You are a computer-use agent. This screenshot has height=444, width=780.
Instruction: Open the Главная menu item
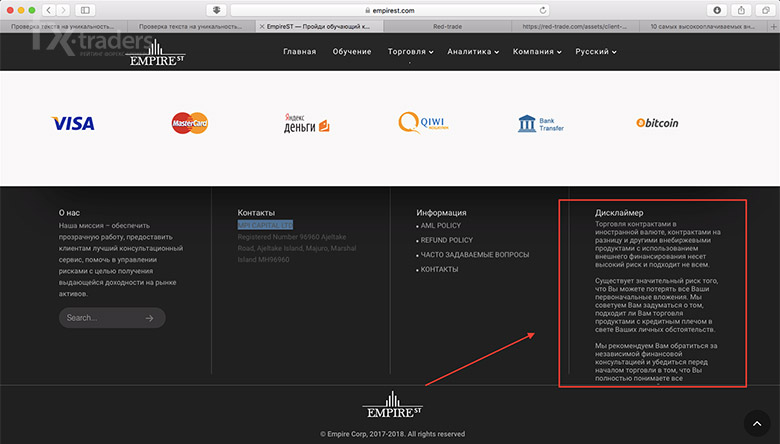pyautogui.click(x=299, y=51)
